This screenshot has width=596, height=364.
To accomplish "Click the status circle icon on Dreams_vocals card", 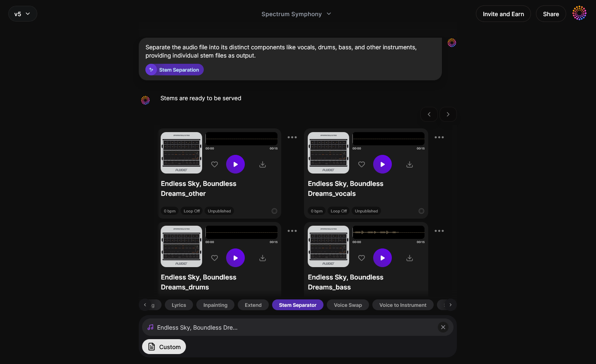I will pyautogui.click(x=421, y=211).
